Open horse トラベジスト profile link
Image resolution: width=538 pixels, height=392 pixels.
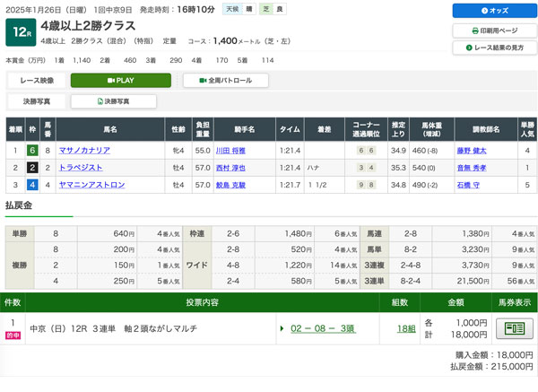pos(81,168)
